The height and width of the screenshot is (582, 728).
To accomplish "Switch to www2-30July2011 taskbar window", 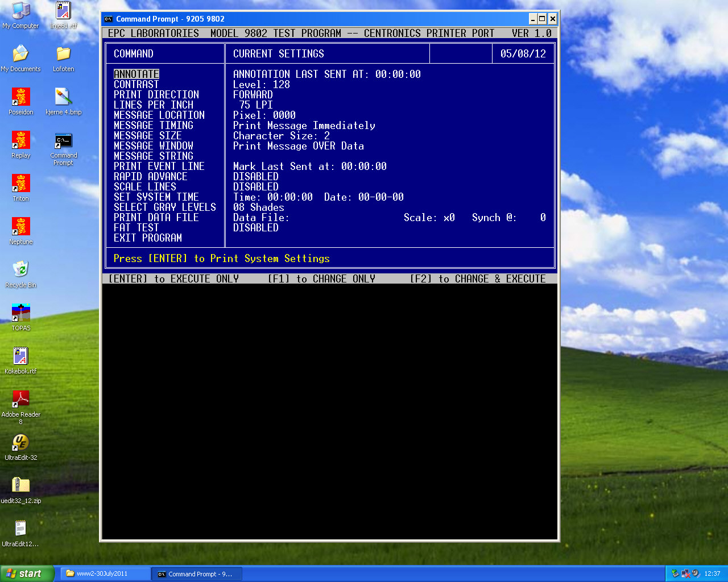I will point(105,573).
